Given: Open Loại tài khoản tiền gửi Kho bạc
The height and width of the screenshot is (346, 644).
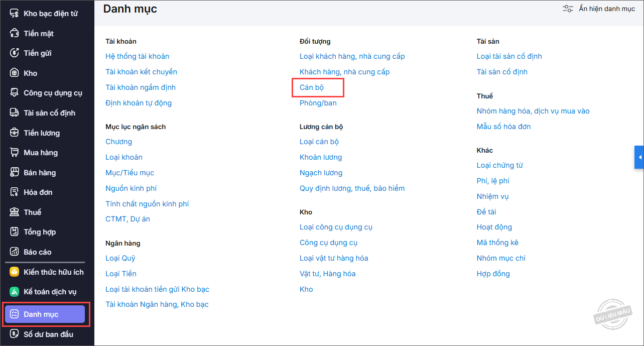Looking at the screenshot, I should [158, 289].
